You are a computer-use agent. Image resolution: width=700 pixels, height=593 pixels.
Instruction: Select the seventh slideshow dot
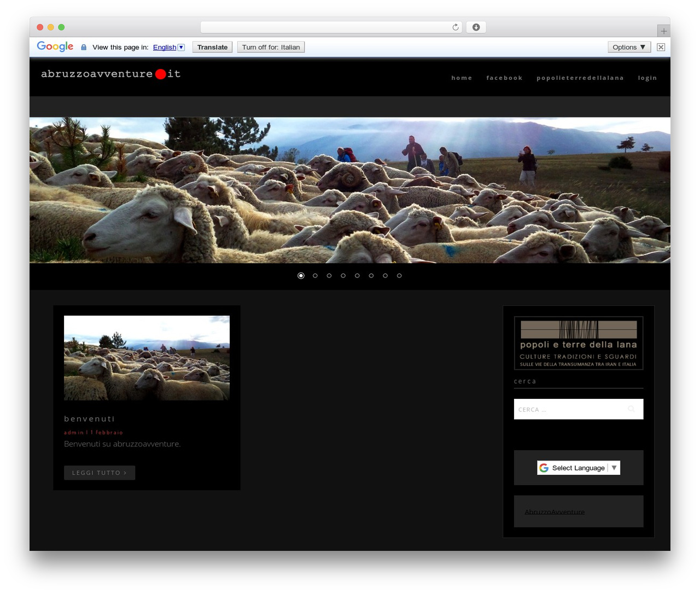[x=386, y=276]
